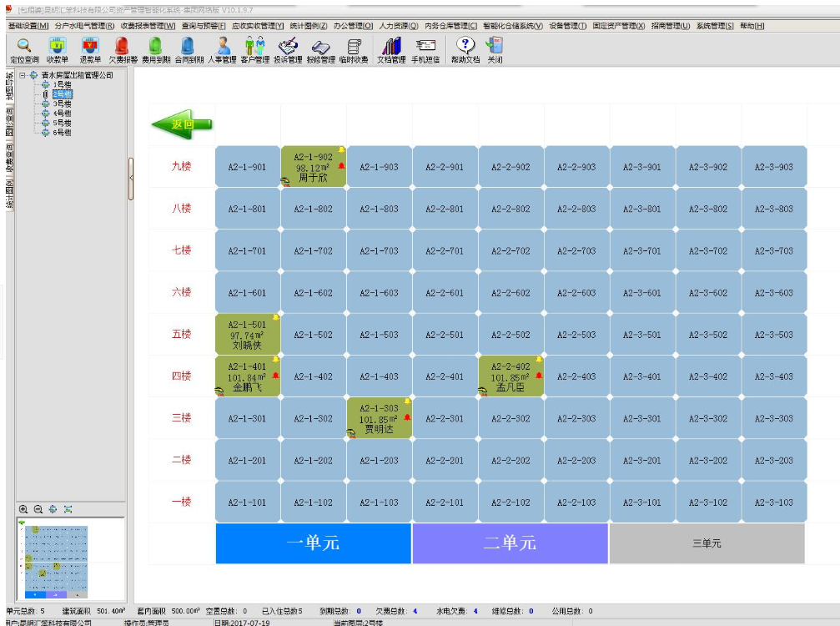Image resolution: width=840 pixels, height=626 pixels.
Task: Open the 定位查询 search tool
Action: click(23, 49)
